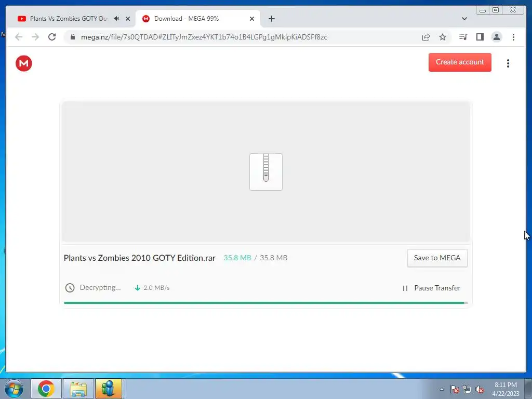The width and height of the screenshot is (532, 399).
Task: Open the taskbar clock and date
Action: tap(506, 389)
